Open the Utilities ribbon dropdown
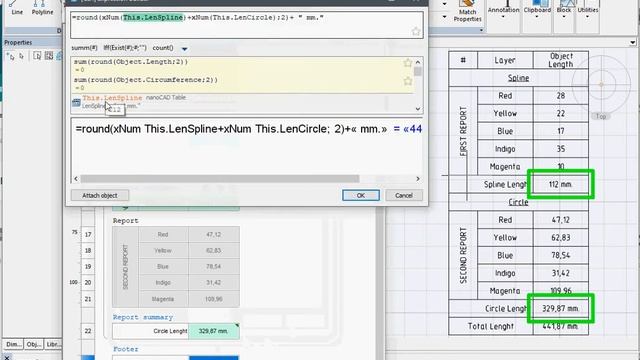 click(x=587, y=13)
